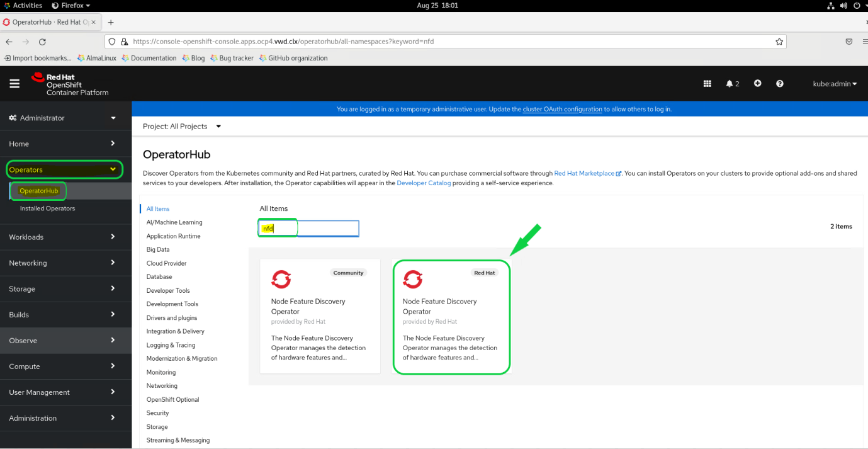The width and height of the screenshot is (868, 449).
Task: Open the Developer Catalog link
Action: pyautogui.click(x=424, y=183)
